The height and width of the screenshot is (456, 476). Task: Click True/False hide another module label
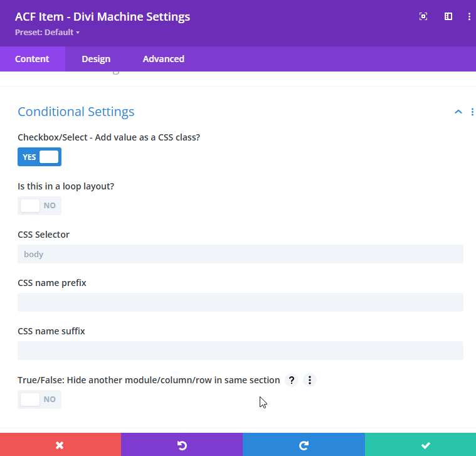click(149, 380)
